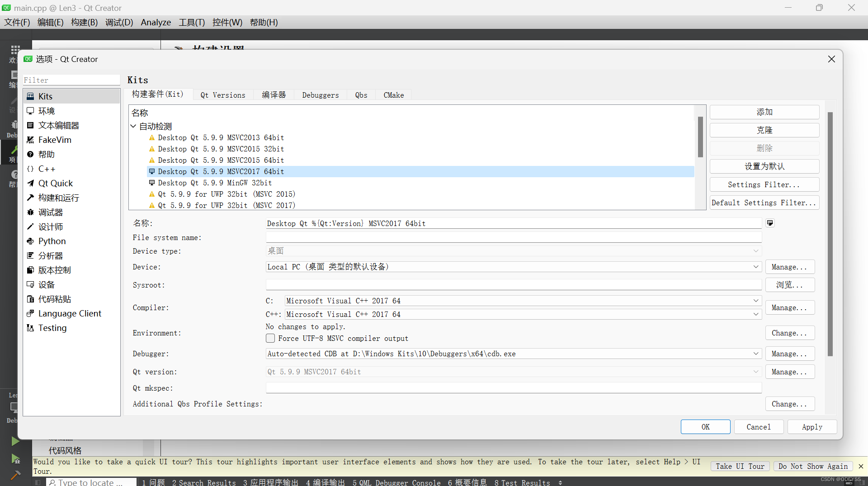The width and height of the screenshot is (868, 486).
Task: Click the 克隆 button
Action: pyautogui.click(x=764, y=130)
